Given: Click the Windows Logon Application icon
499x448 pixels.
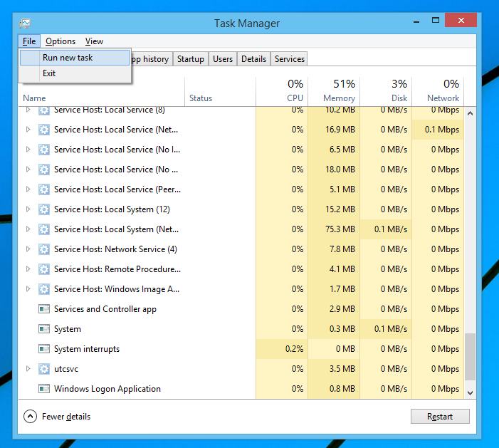Looking at the screenshot, I should [44, 389].
